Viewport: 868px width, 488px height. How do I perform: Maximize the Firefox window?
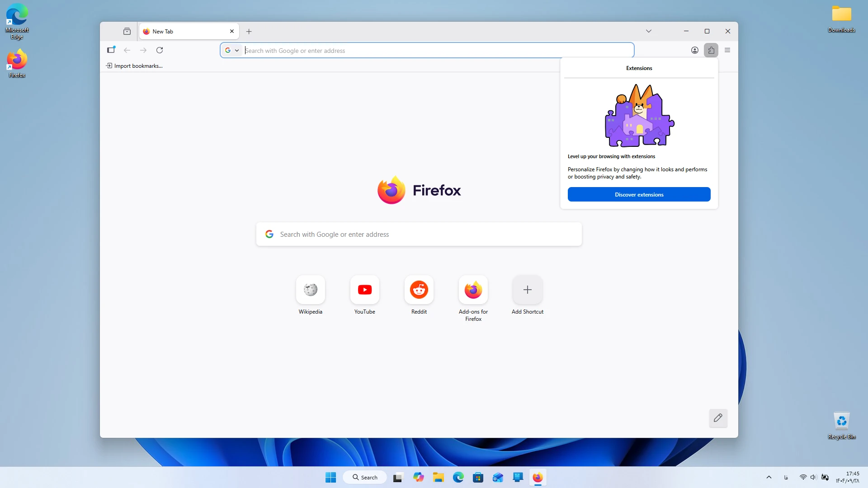[x=707, y=31]
